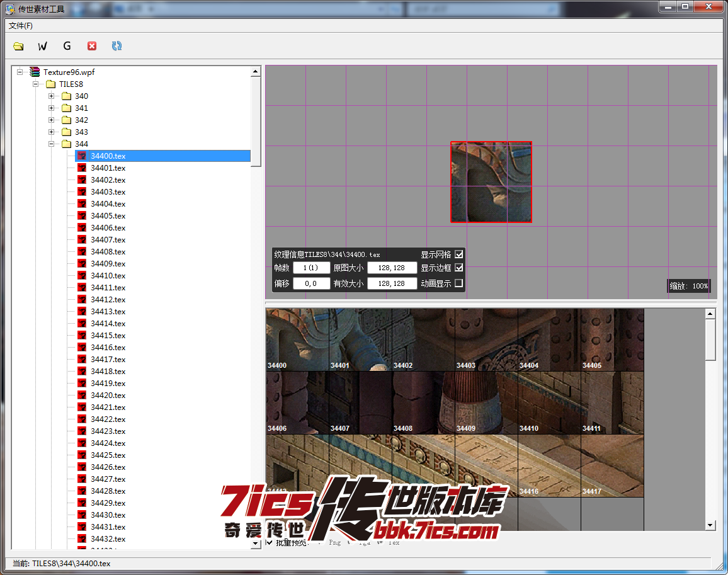The width and height of the screenshot is (728, 575).
Task: Click the red X toolbar icon
Action: click(92, 46)
